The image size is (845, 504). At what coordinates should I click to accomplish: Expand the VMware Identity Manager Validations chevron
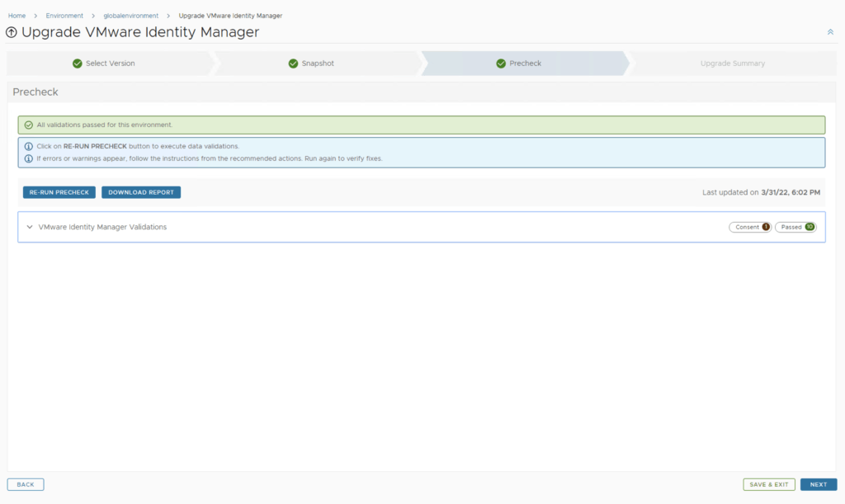30,227
